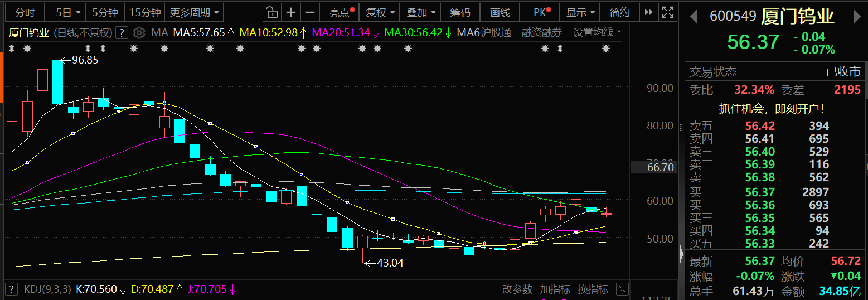
Task: Select the 卖三 ask row at 56.40
Action: pyautogui.click(x=775, y=152)
